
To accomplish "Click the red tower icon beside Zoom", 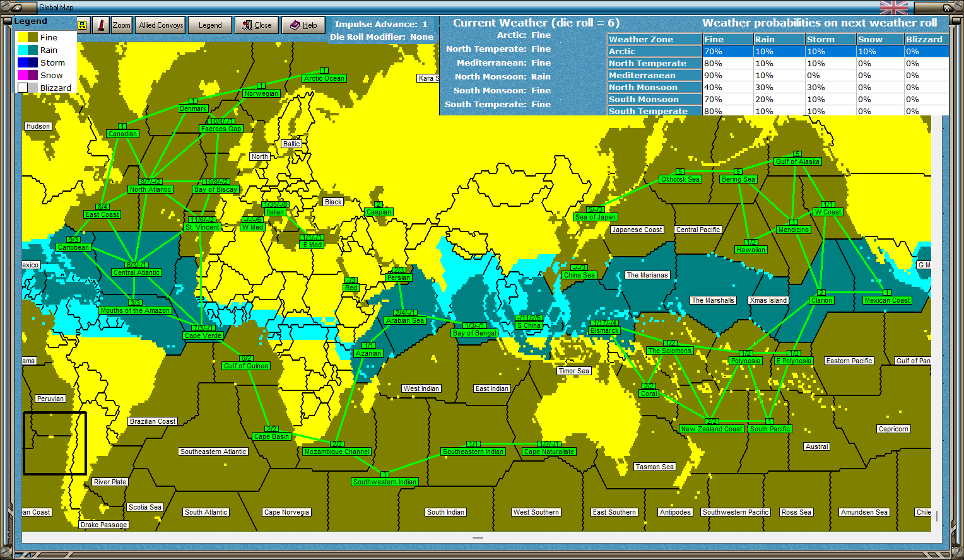I will point(100,25).
